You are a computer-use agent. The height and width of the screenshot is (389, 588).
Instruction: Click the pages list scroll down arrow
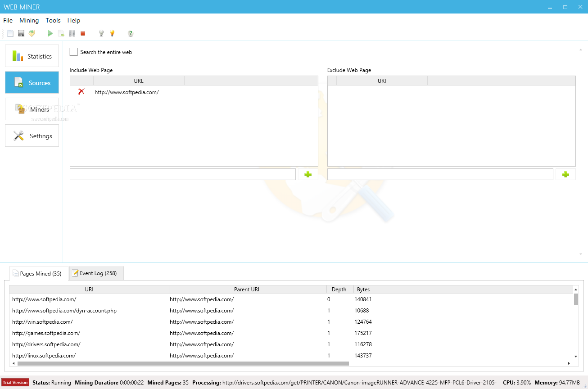pos(576,356)
